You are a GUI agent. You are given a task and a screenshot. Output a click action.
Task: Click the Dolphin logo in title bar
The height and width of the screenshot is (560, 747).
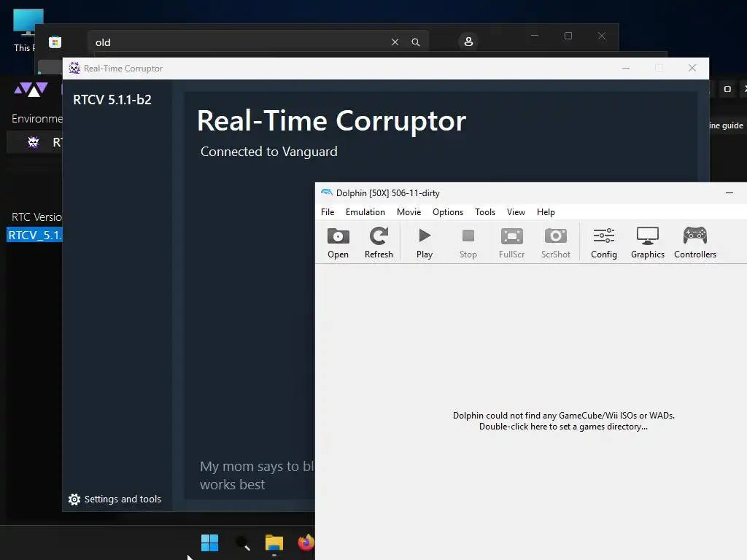tap(327, 192)
